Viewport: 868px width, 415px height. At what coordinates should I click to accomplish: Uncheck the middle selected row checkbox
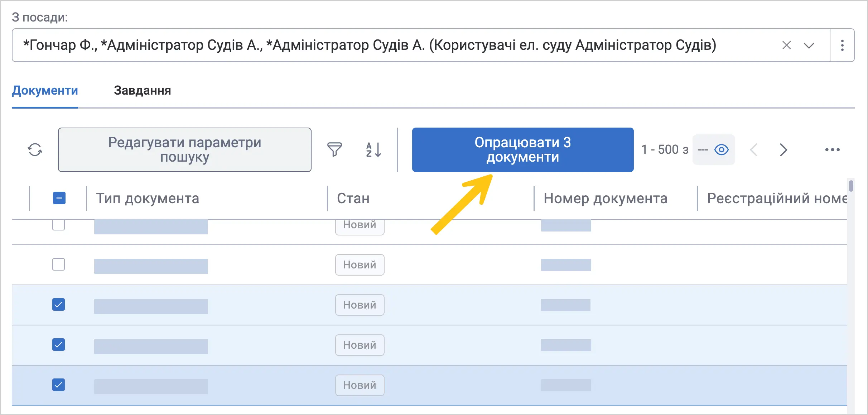click(58, 345)
